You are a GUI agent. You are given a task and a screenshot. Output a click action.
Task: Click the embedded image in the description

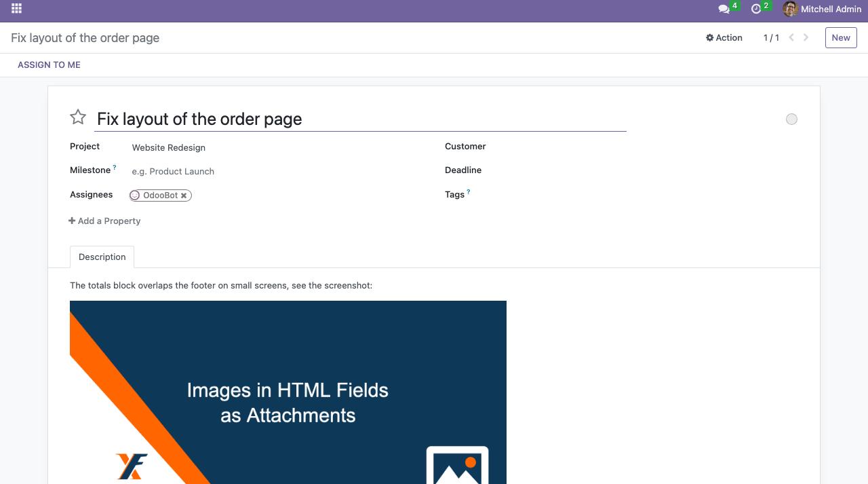288,392
